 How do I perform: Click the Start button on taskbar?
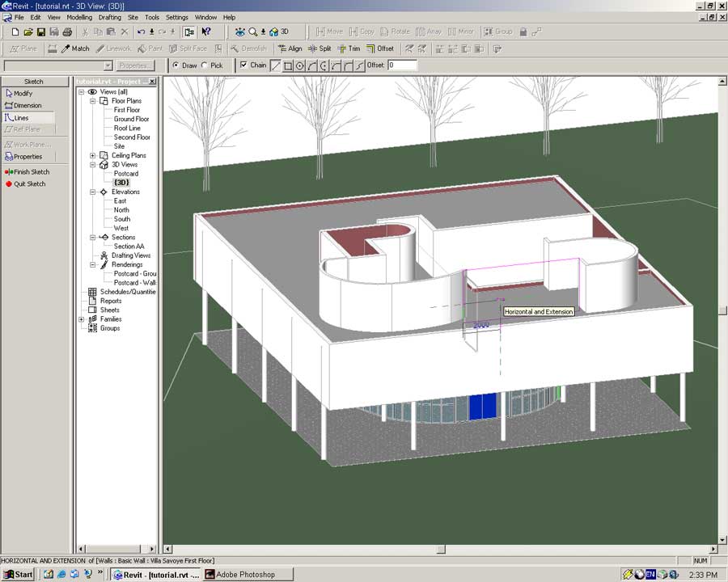pyautogui.click(x=18, y=575)
